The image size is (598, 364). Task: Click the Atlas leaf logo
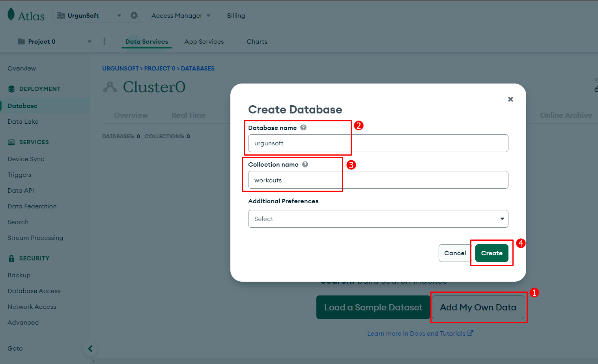click(11, 15)
